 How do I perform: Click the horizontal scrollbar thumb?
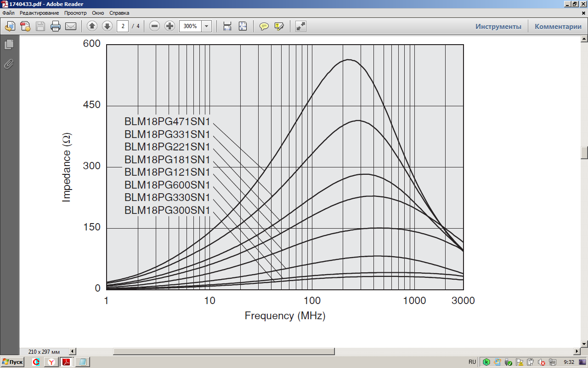[x=224, y=351]
